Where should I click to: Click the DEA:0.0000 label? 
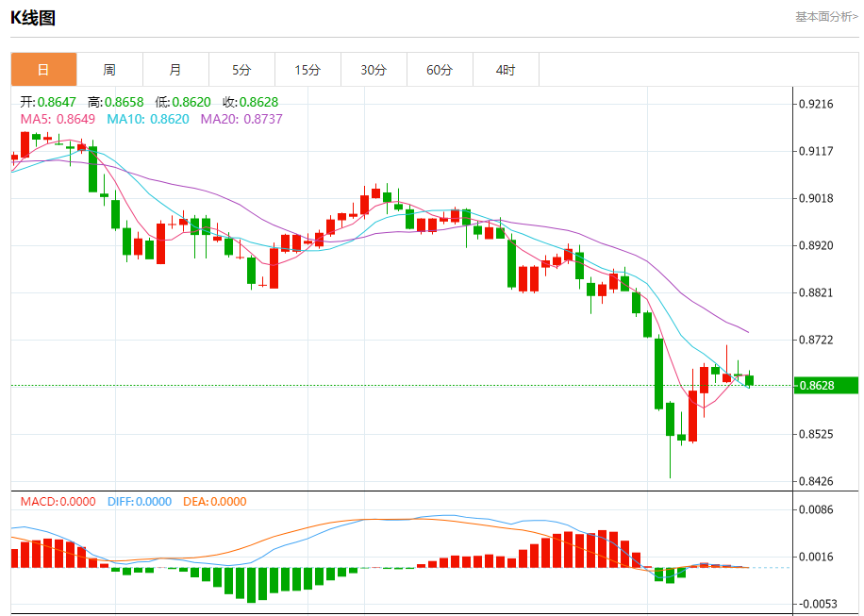pos(215,502)
